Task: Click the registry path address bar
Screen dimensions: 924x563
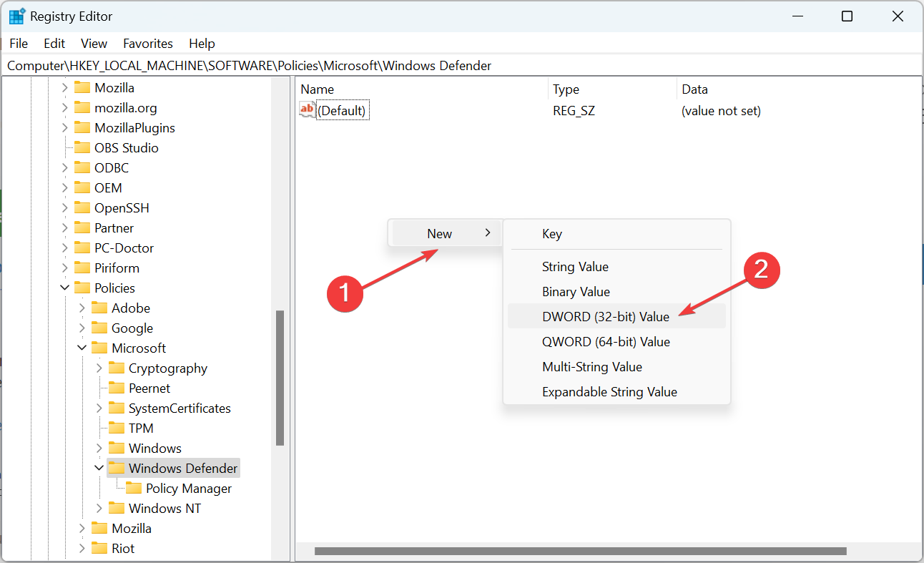Action: click(461, 66)
